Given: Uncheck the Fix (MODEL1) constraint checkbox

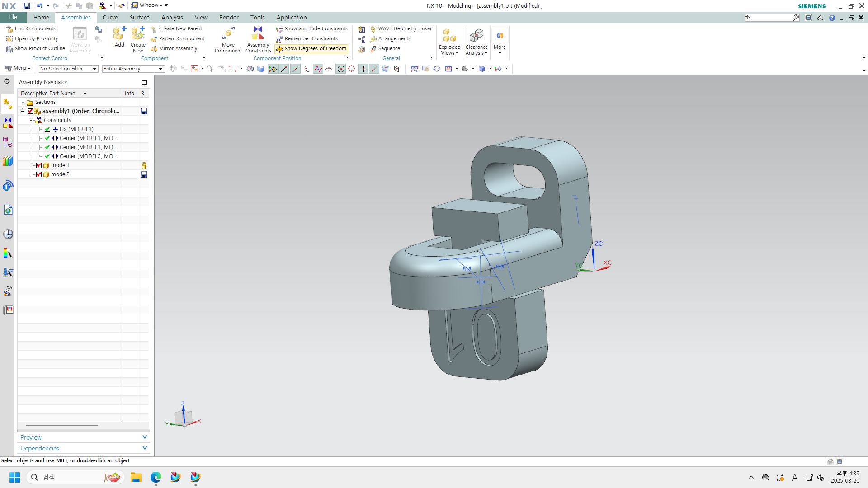Looking at the screenshot, I should [47, 129].
